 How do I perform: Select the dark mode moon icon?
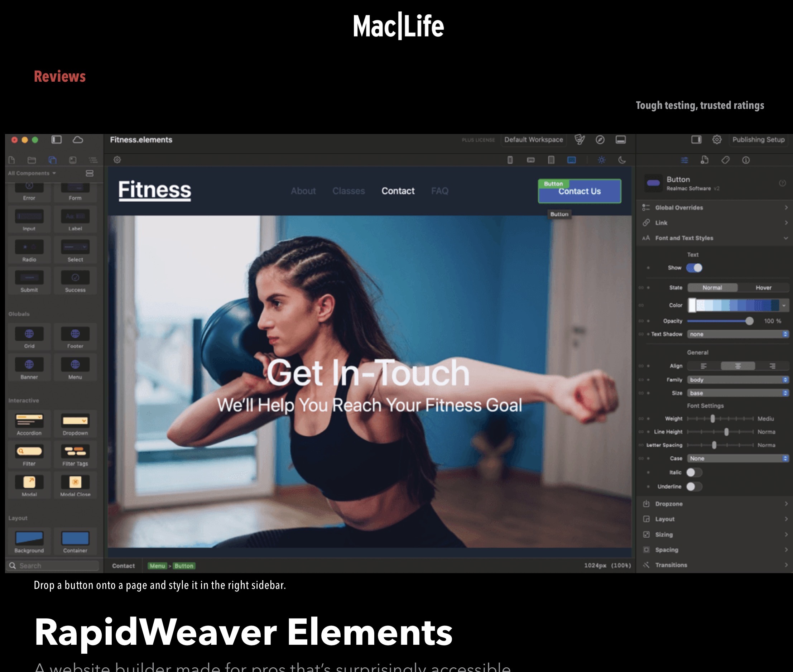[621, 160]
